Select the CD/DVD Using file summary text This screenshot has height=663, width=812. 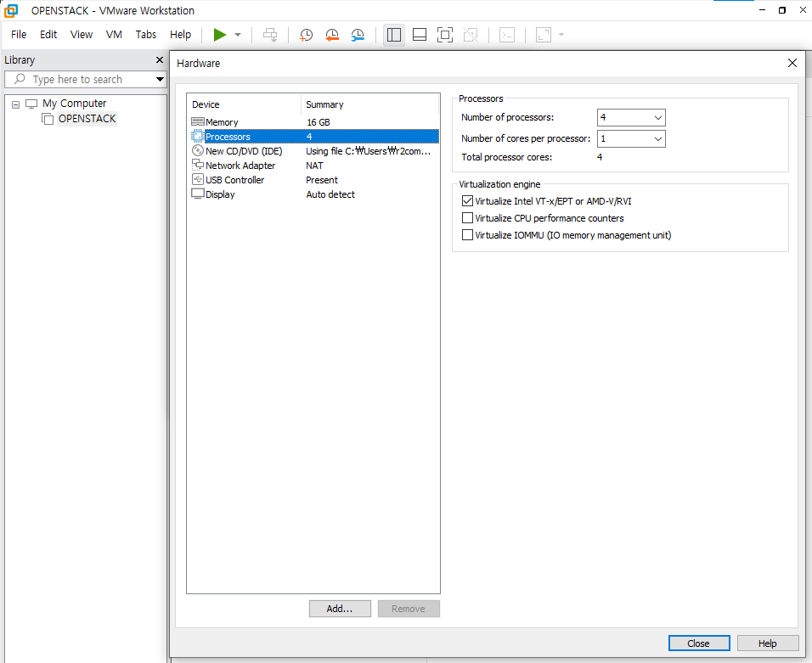pyautogui.click(x=368, y=151)
